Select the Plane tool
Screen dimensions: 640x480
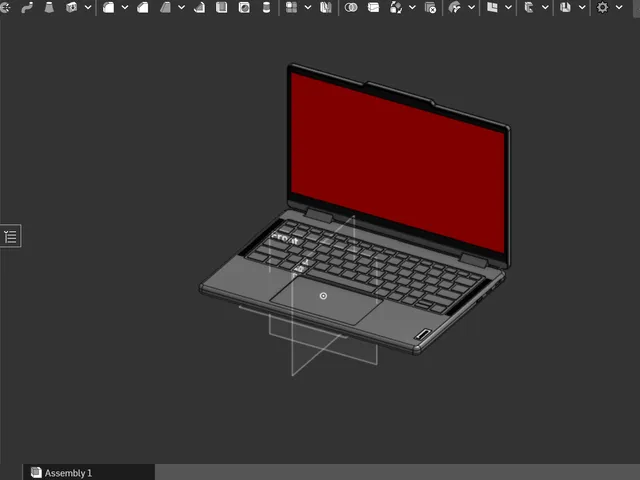pos(492,7)
